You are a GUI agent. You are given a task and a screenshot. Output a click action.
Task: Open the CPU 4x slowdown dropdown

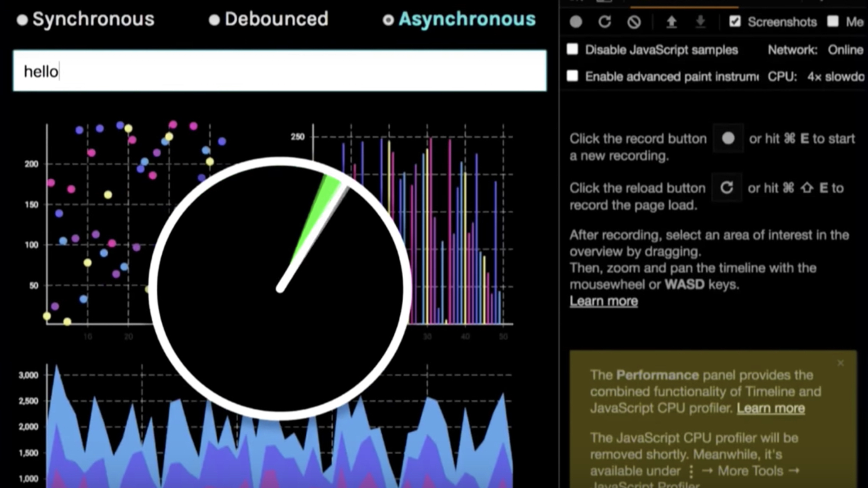coord(835,77)
